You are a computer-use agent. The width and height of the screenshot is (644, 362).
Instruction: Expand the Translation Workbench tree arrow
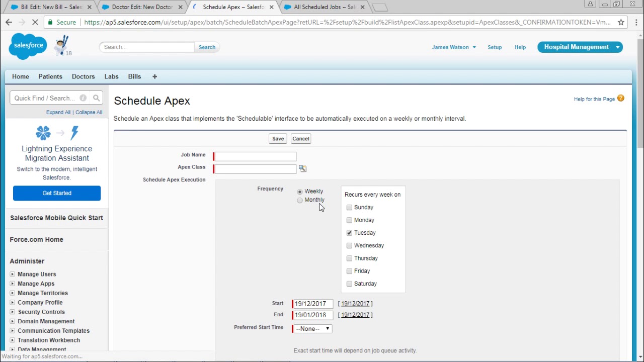click(12, 340)
